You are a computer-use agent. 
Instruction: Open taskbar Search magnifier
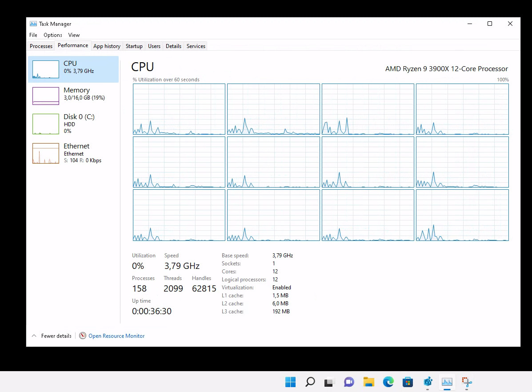pyautogui.click(x=310, y=382)
